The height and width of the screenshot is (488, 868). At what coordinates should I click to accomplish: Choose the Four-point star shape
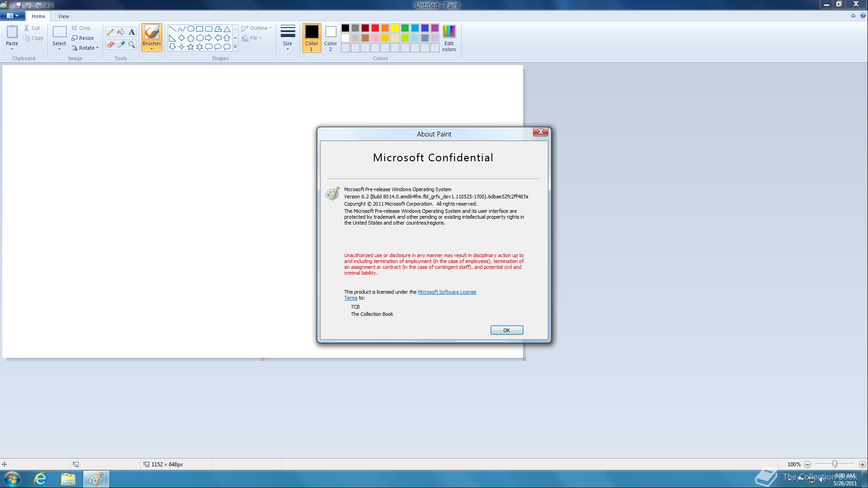point(181,47)
